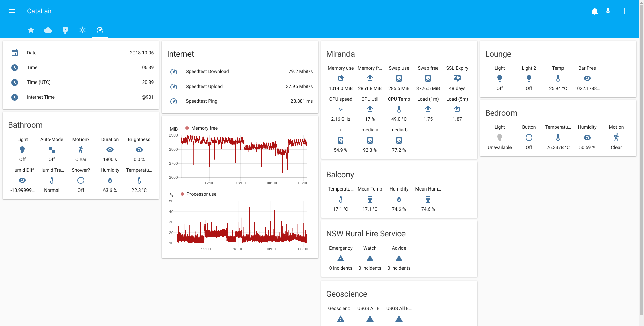Open Balcony Mean Temp calculator icon
The height and width of the screenshot is (326, 644).
click(370, 199)
